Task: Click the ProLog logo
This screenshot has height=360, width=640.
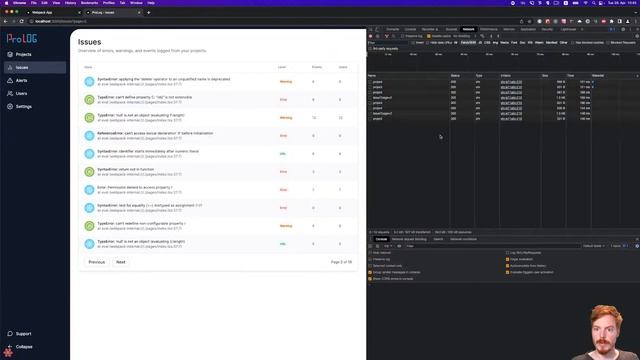Action: point(22,38)
